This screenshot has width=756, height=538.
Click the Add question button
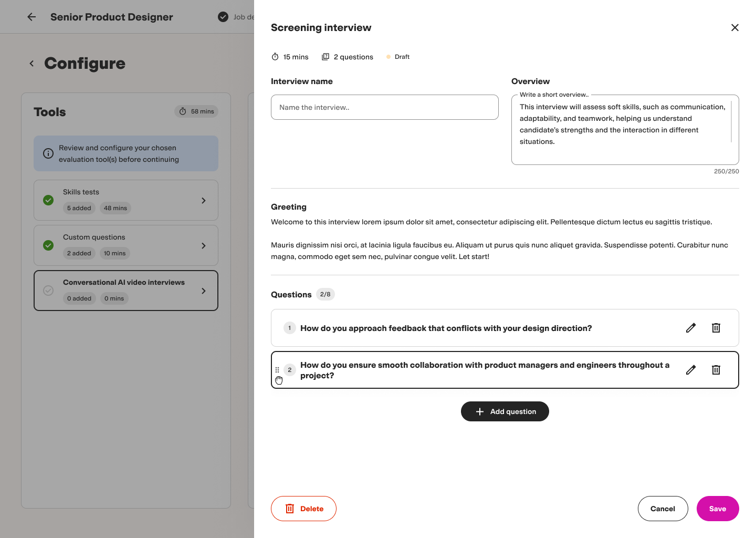point(505,411)
